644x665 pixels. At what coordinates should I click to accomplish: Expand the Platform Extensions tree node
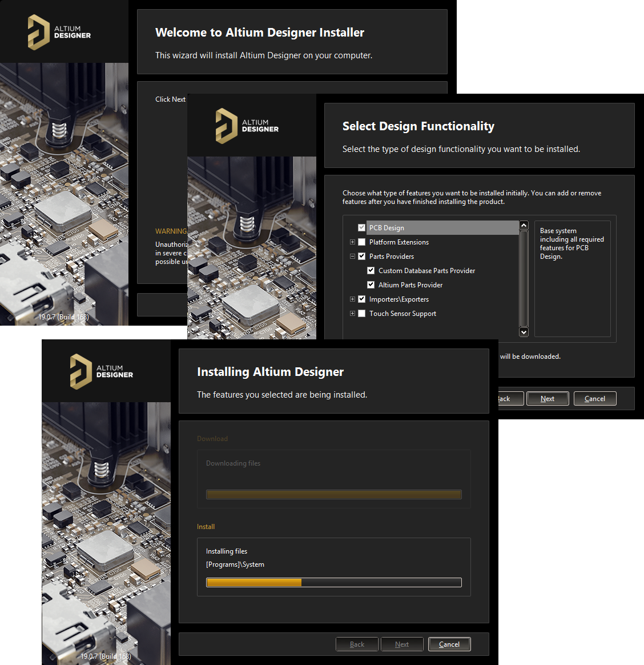point(352,242)
